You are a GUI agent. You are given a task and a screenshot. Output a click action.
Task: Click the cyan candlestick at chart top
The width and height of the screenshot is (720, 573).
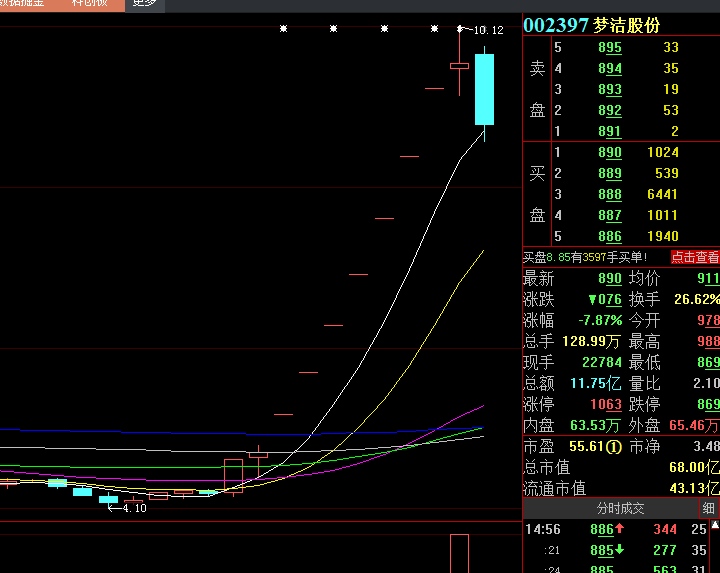click(484, 90)
